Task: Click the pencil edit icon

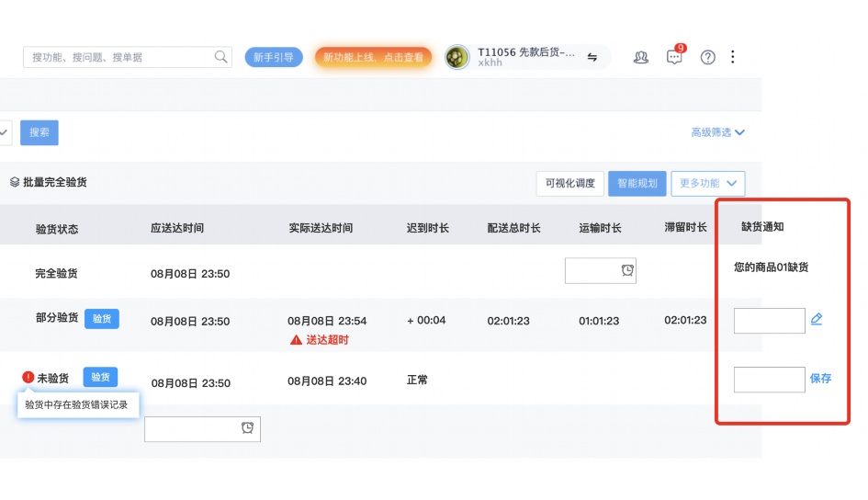Action: 817,319
